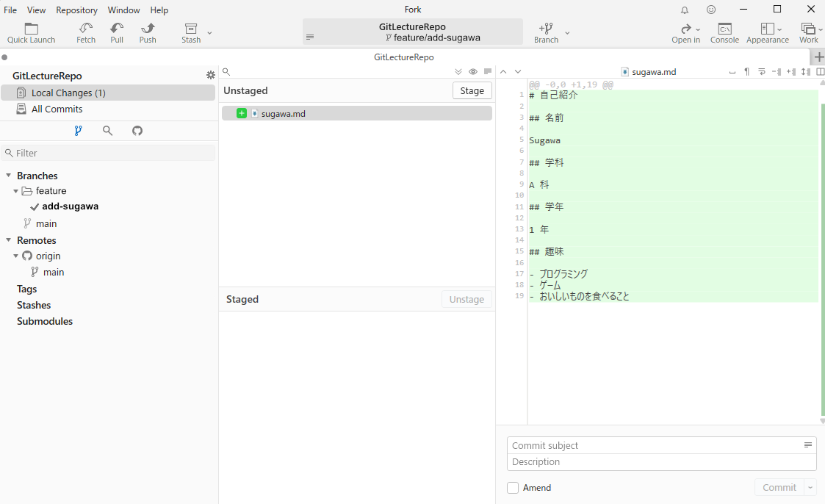825x504 pixels.
Task: Open the Stash dropdown arrow
Action: point(209,33)
